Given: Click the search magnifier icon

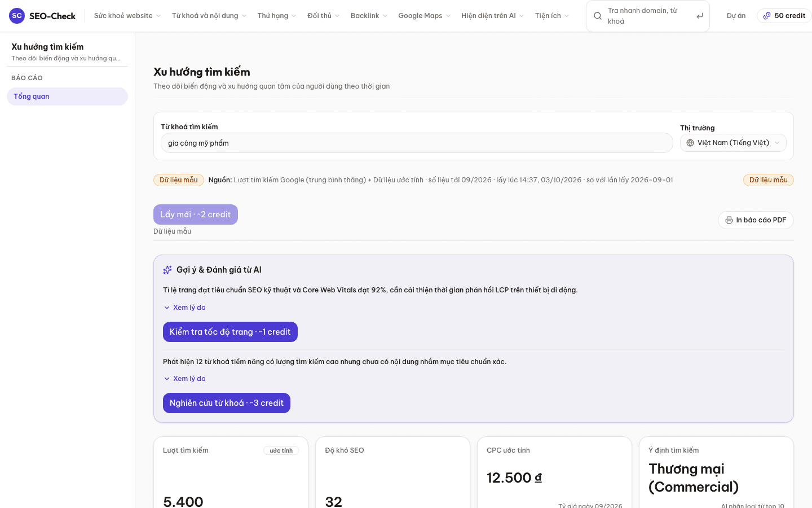Looking at the screenshot, I should [x=598, y=16].
